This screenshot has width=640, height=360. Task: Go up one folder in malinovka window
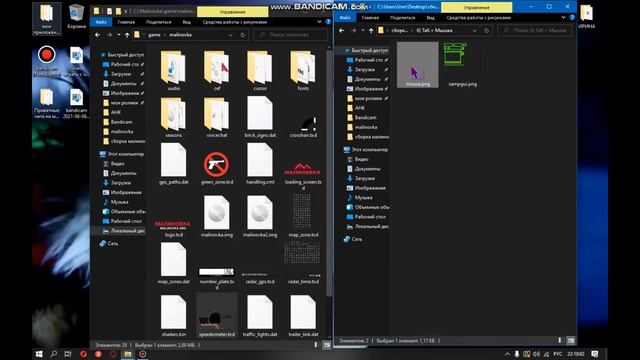point(127,35)
